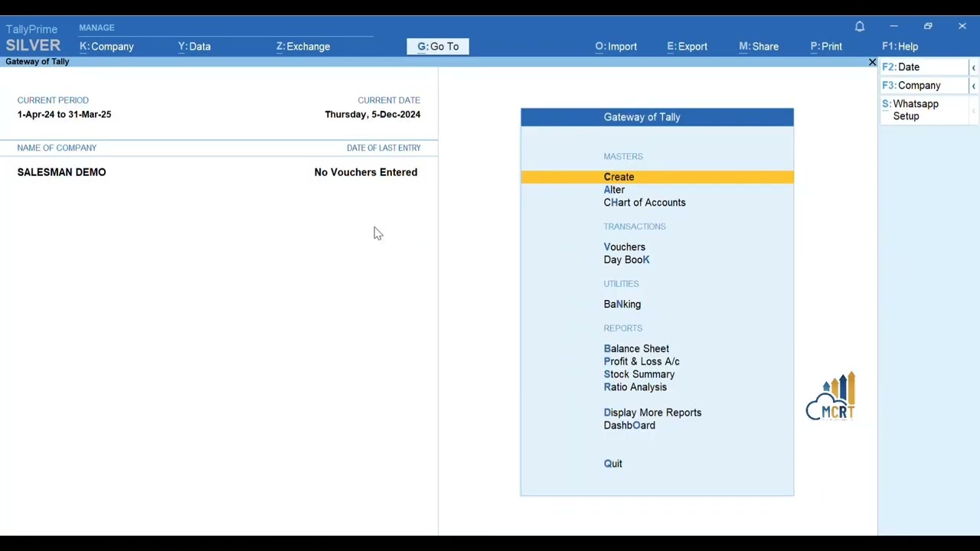
Task: Open the Ratio Analysis report
Action: (x=635, y=387)
